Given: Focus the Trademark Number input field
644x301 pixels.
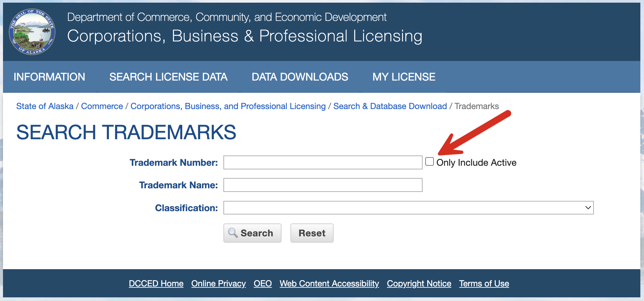Looking at the screenshot, I should tap(323, 162).
